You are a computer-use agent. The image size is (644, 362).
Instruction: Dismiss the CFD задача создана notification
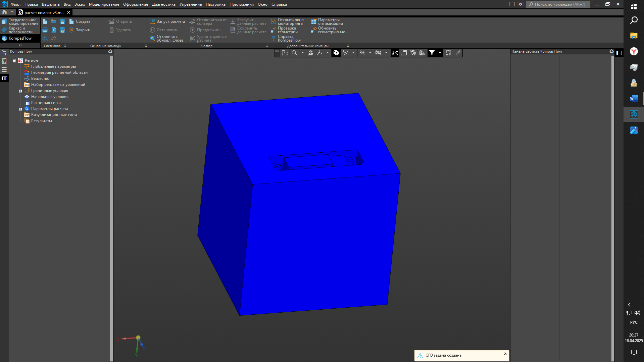[505, 354]
